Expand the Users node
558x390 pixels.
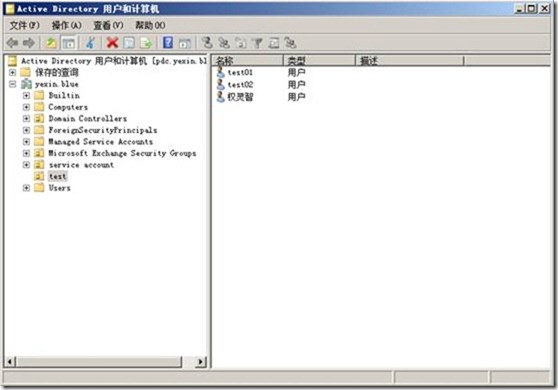[x=26, y=188]
